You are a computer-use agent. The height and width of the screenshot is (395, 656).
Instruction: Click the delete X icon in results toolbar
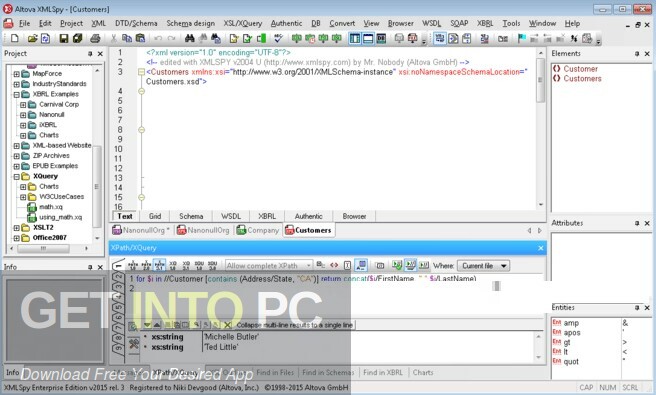point(228,325)
